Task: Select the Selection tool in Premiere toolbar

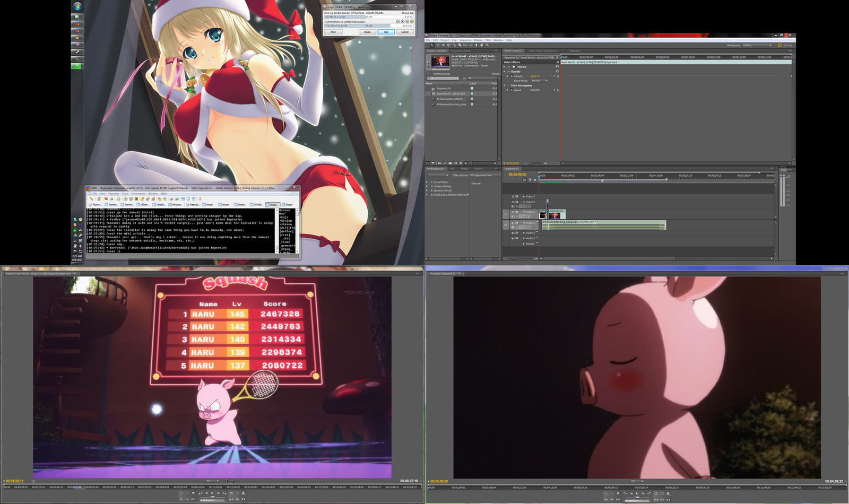Action: click(432, 45)
